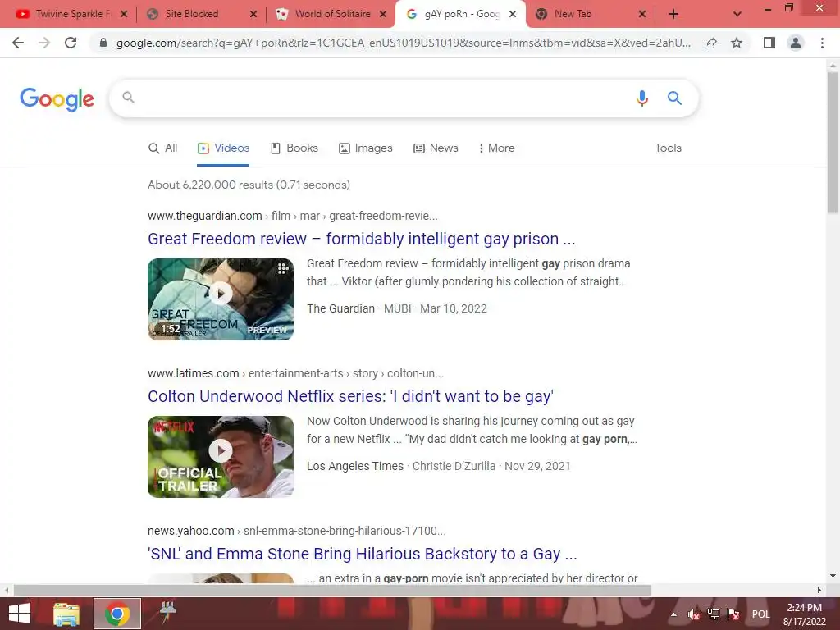
Task: View site info via the padlock icon
Action: click(x=103, y=43)
